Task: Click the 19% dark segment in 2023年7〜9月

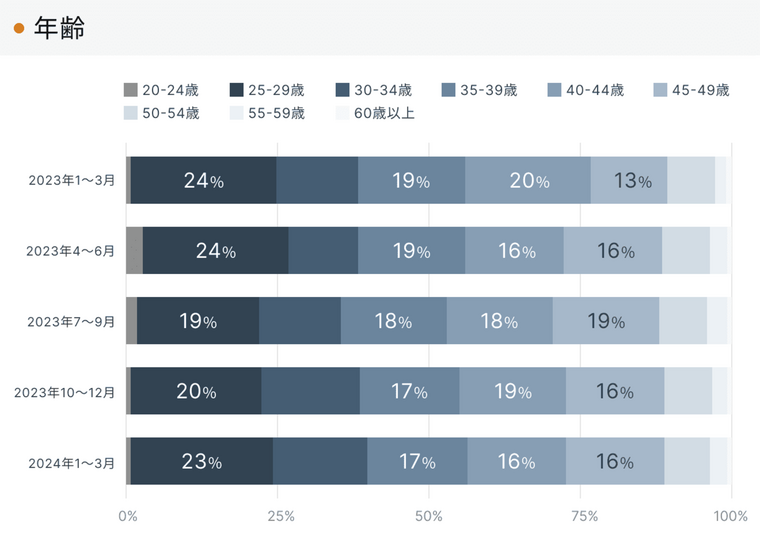Action: click(198, 321)
